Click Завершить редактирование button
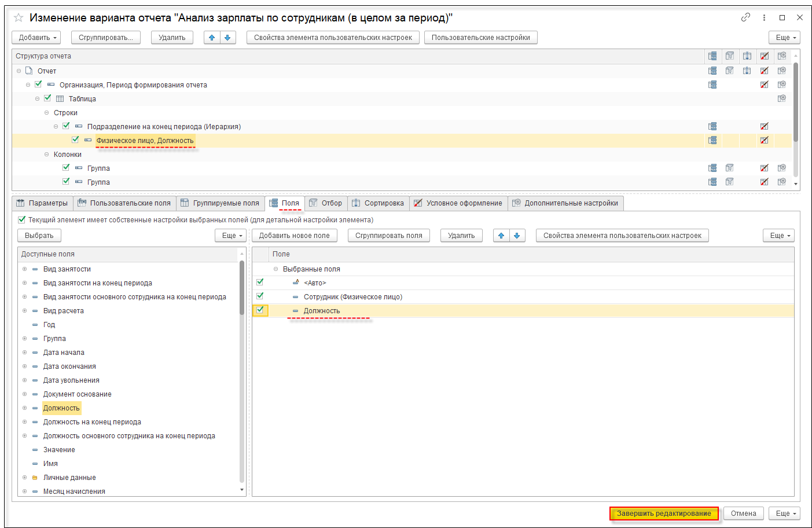The width and height of the screenshot is (812, 528). (664, 514)
